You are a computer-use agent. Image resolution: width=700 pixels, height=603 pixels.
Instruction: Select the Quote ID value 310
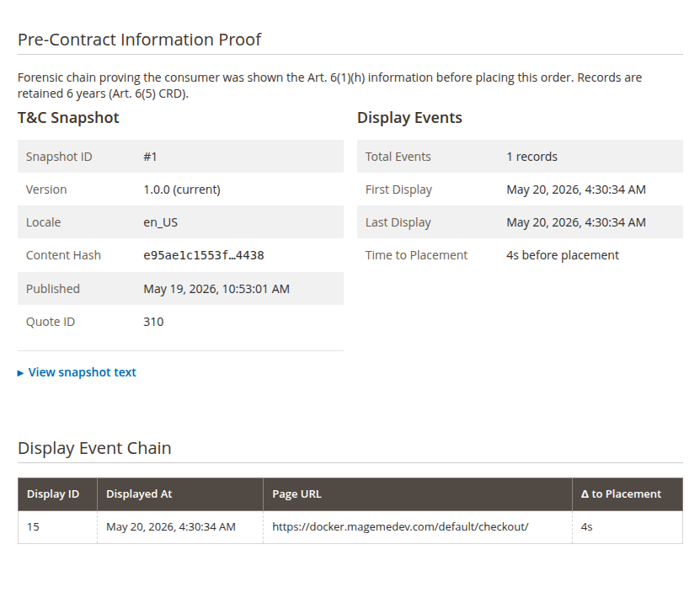[x=153, y=322]
